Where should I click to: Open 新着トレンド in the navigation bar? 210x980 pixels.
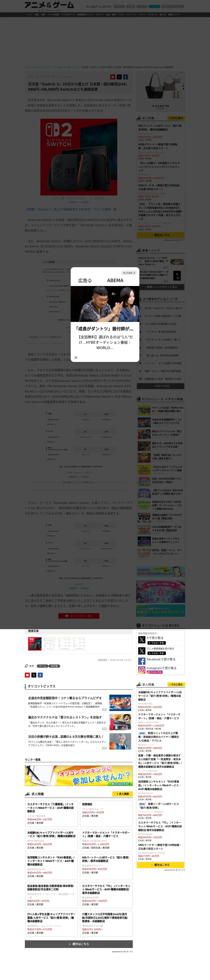pyautogui.click(x=174, y=15)
